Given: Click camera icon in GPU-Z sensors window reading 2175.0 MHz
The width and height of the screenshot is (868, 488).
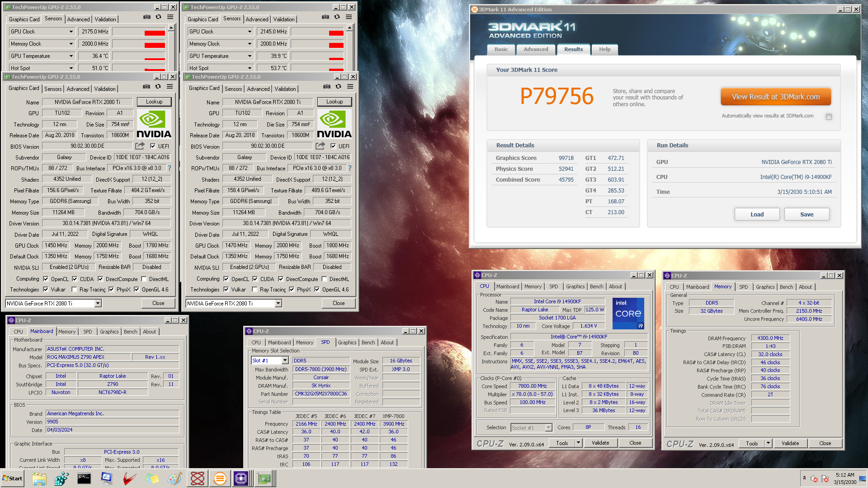Looking at the screenshot, I should tap(147, 17).
